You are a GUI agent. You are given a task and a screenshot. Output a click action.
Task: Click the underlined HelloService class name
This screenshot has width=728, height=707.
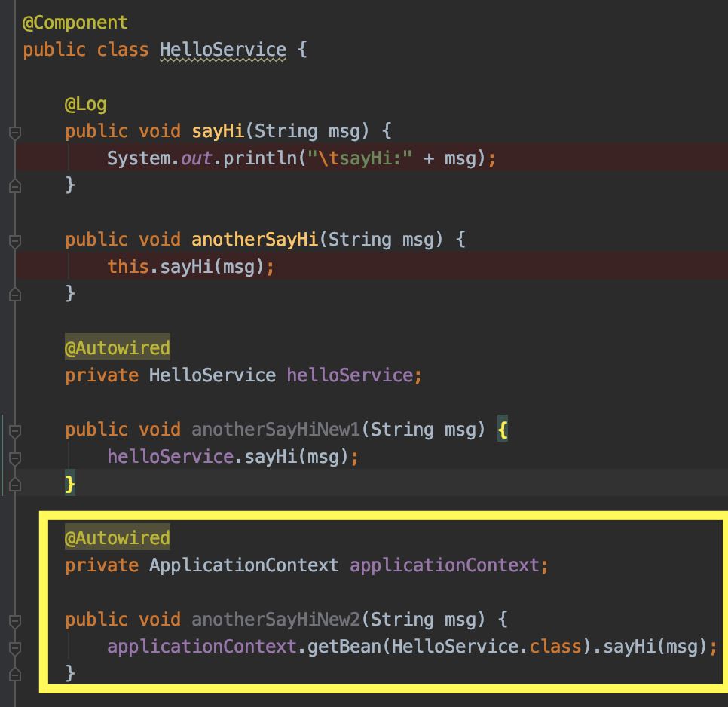tap(223, 50)
